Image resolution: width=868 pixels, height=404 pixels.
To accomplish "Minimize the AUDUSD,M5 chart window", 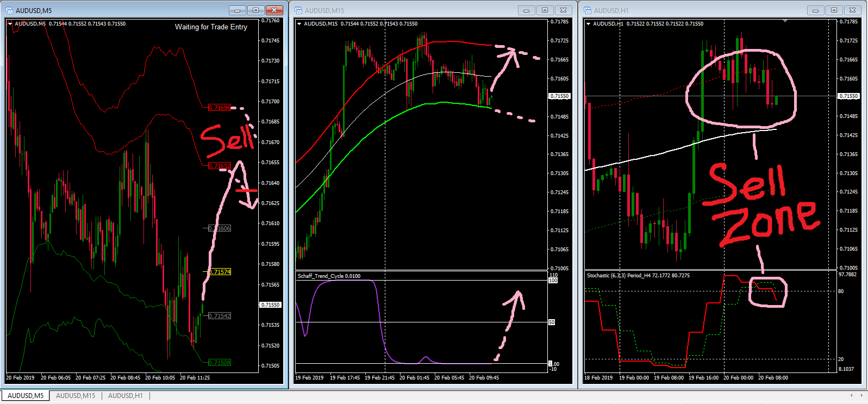I will click(x=237, y=10).
